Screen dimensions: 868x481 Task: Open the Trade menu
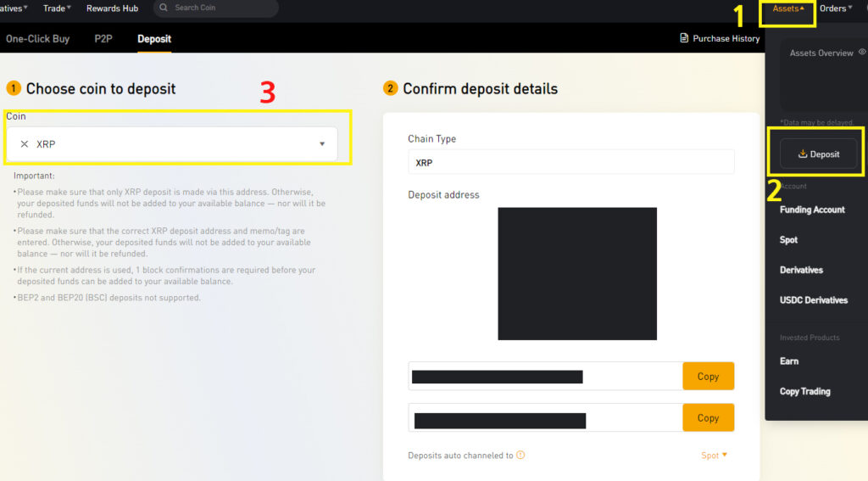pos(57,8)
